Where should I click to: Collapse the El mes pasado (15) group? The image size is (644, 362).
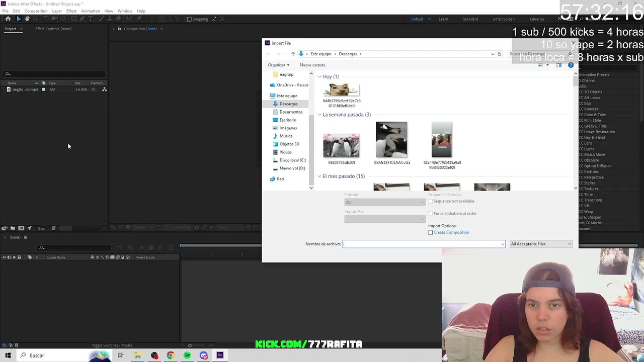pyautogui.click(x=319, y=176)
